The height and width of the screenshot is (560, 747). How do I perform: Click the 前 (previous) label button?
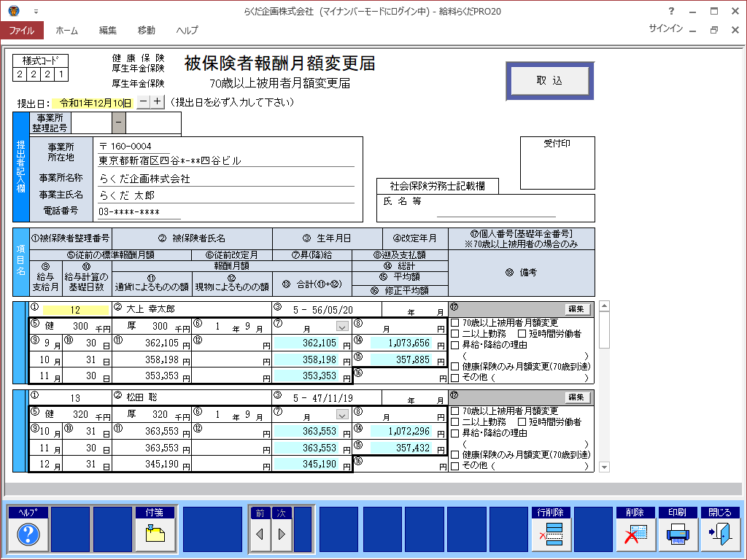tap(260, 513)
